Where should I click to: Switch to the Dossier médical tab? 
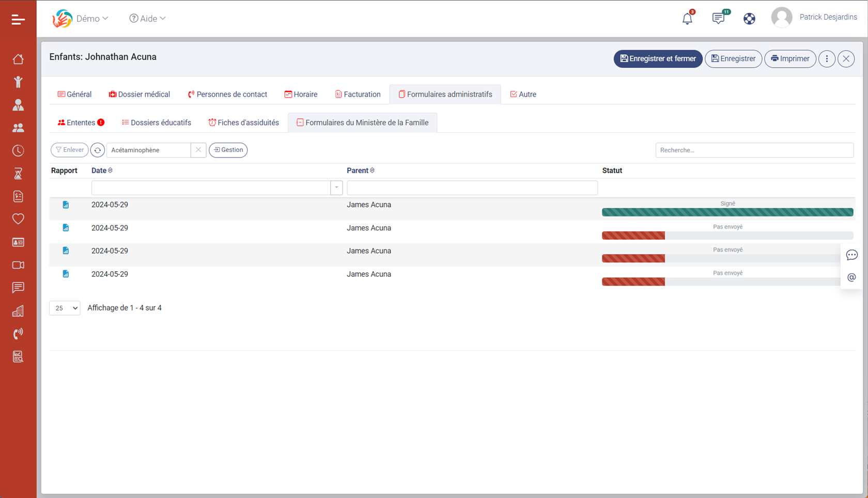tap(139, 95)
